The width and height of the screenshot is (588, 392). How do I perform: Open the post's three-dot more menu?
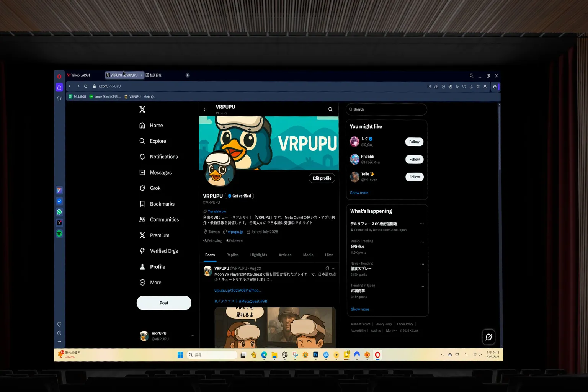click(333, 268)
